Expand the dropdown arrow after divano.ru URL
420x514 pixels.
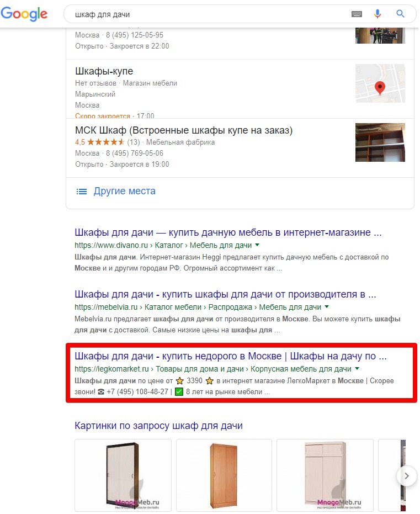(x=257, y=245)
